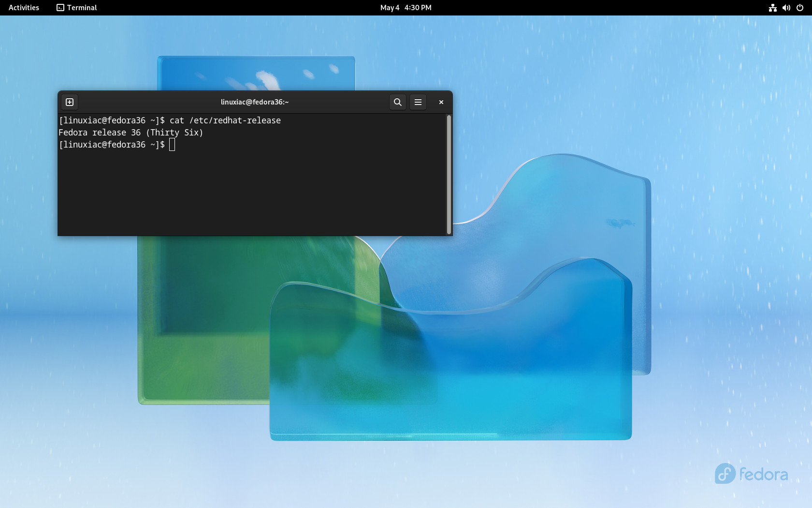812x508 pixels.
Task: Open a new terminal tab
Action: tap(70, 102)
